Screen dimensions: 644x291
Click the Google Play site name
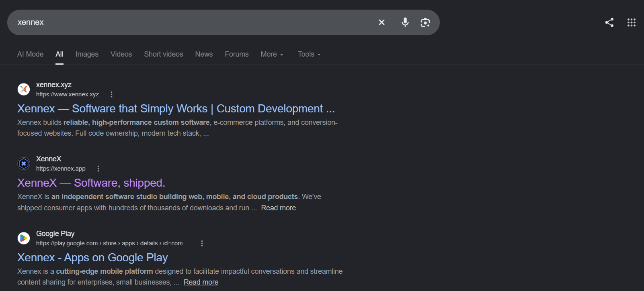tap(55, 234)
